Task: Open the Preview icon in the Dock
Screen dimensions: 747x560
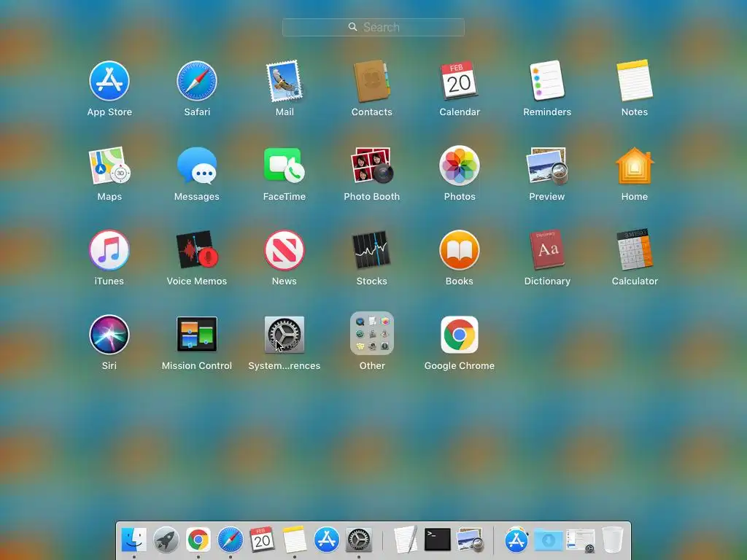Action: [x=470, y=540]
